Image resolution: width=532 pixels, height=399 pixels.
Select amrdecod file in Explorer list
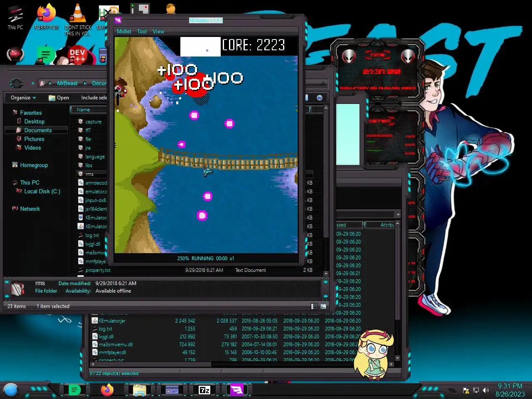point(96,183)
